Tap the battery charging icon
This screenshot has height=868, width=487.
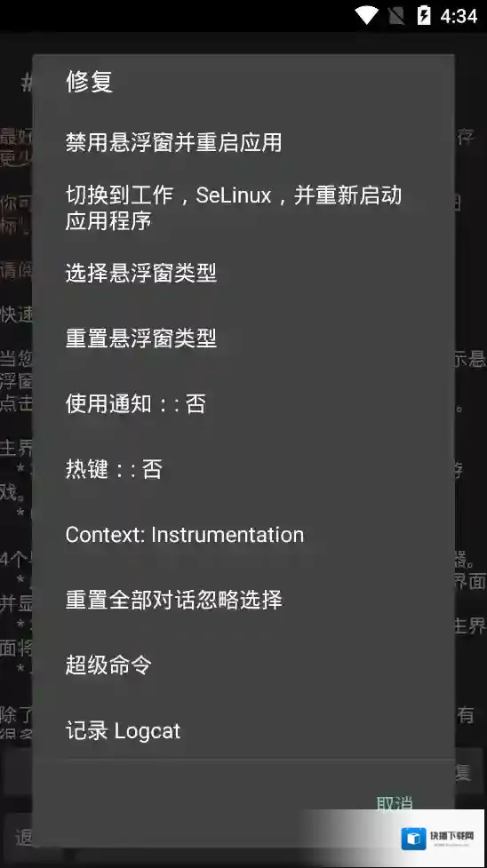coord(424,15)
